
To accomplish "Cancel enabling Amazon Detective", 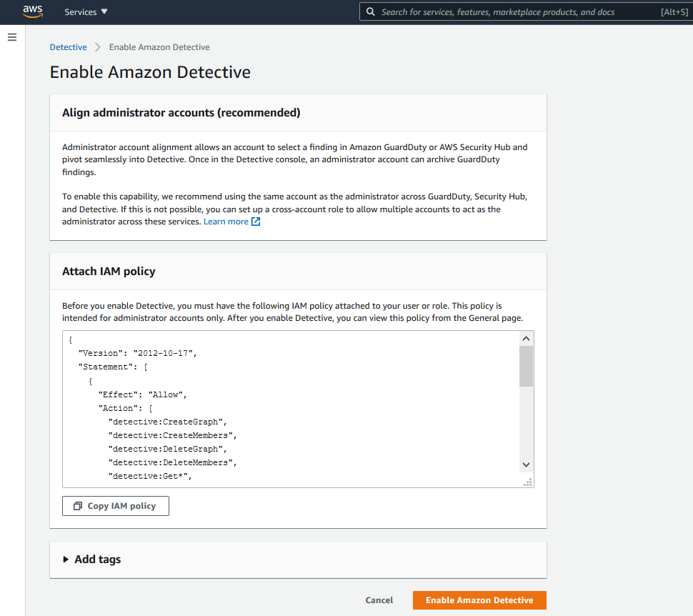I will 379,600.
